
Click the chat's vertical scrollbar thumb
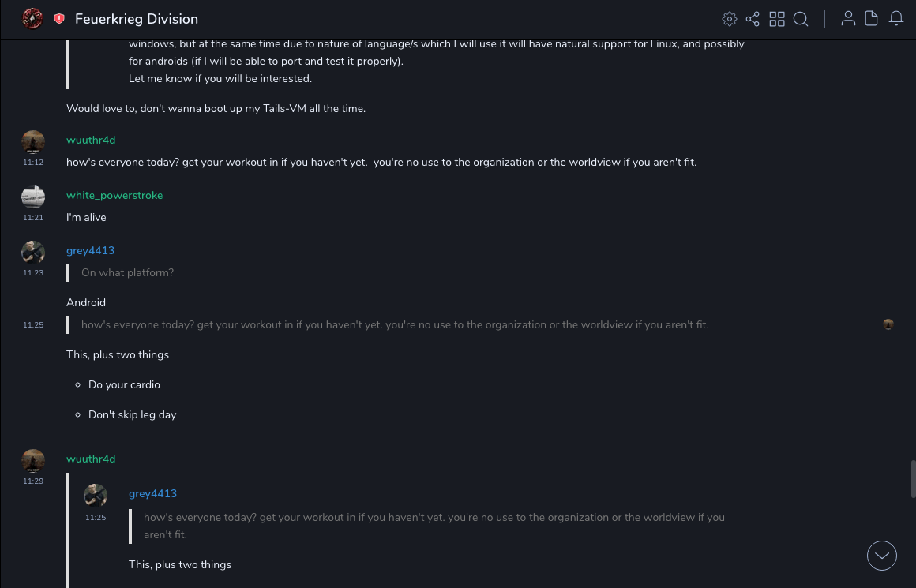click(x=913, y=479)
